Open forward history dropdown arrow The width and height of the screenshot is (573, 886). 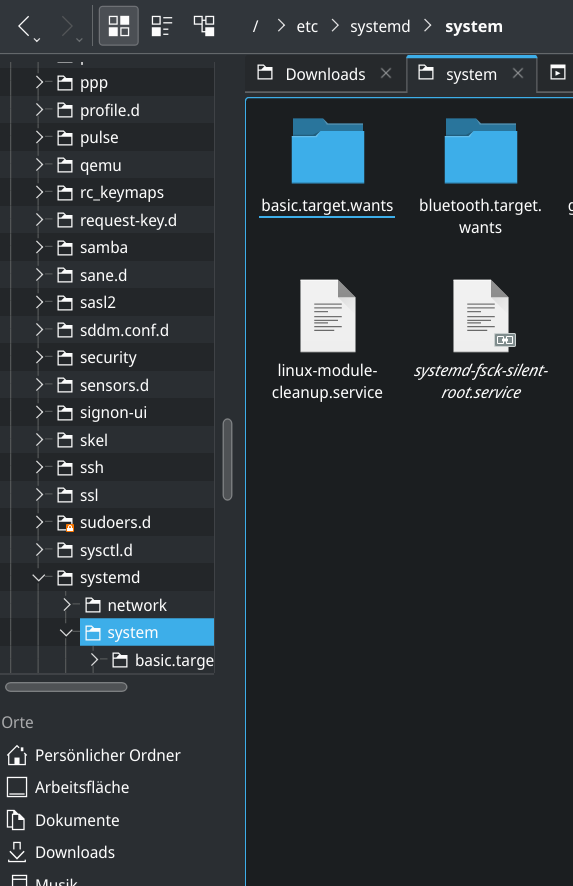pos(79,40)
